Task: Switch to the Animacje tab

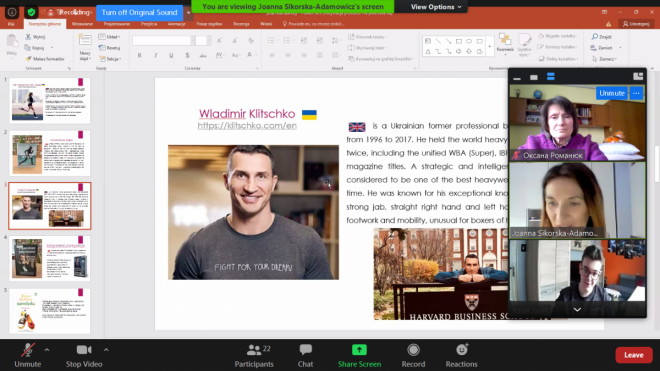Action: point(176,24)
